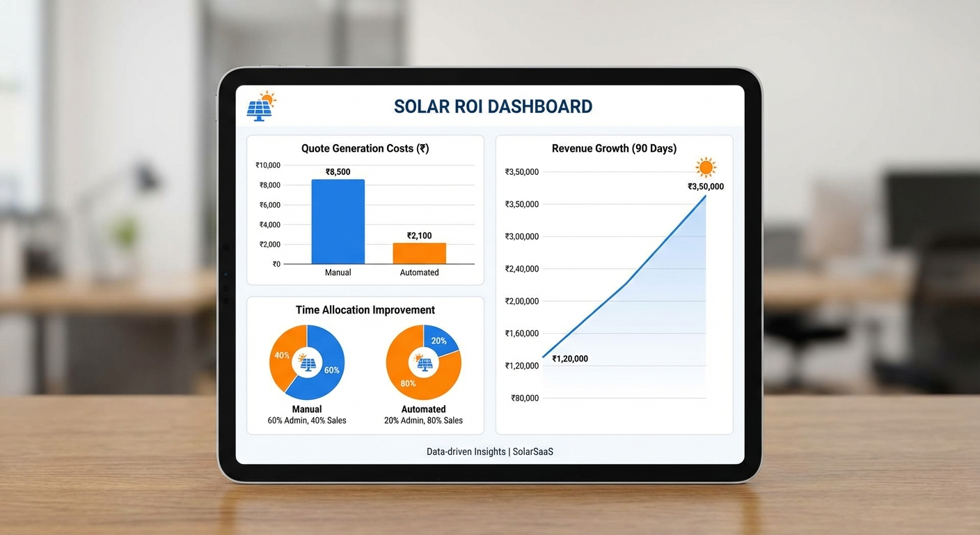Image resolution: width=980 pixels, height=535 pixels.
Task: Click the Time Allocation Improvement heading
Action: 365,310
